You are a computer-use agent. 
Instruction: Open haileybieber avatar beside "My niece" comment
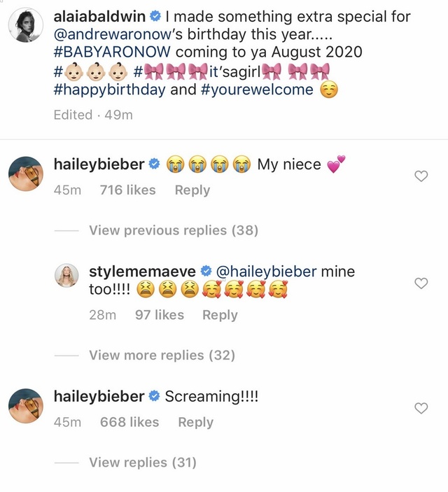pyautogui.click(x=25, y=174)
